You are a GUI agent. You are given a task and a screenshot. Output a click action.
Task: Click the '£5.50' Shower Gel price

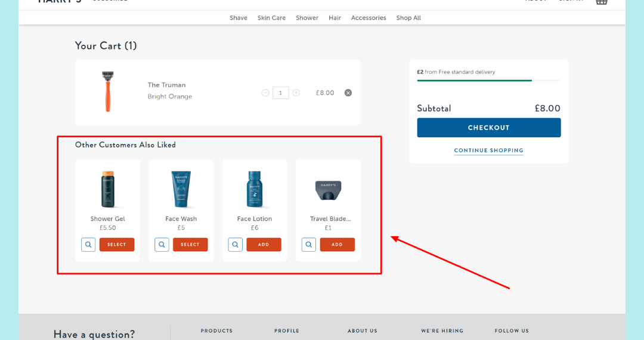(107, 228)
